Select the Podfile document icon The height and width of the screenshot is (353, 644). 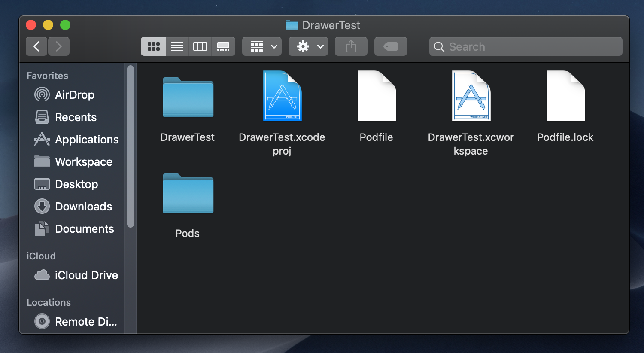pyautogui.click(x=377, y=96)
